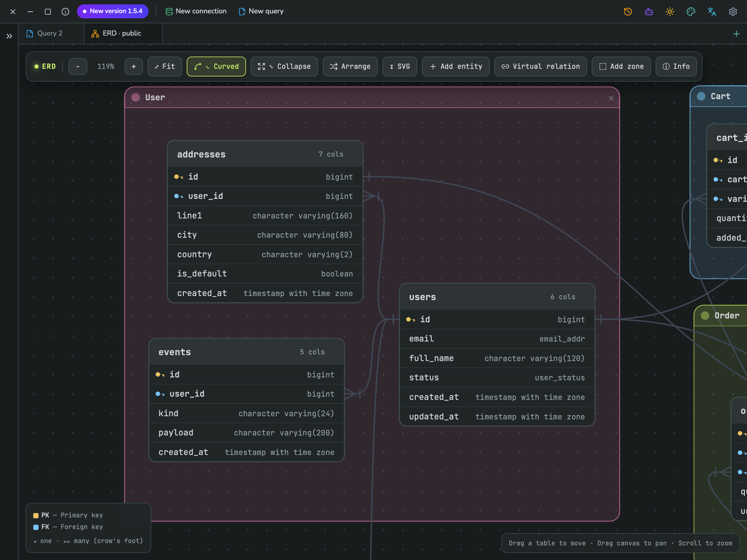Select the users table header
Screen dimensions: 747x560
(497, 297)
